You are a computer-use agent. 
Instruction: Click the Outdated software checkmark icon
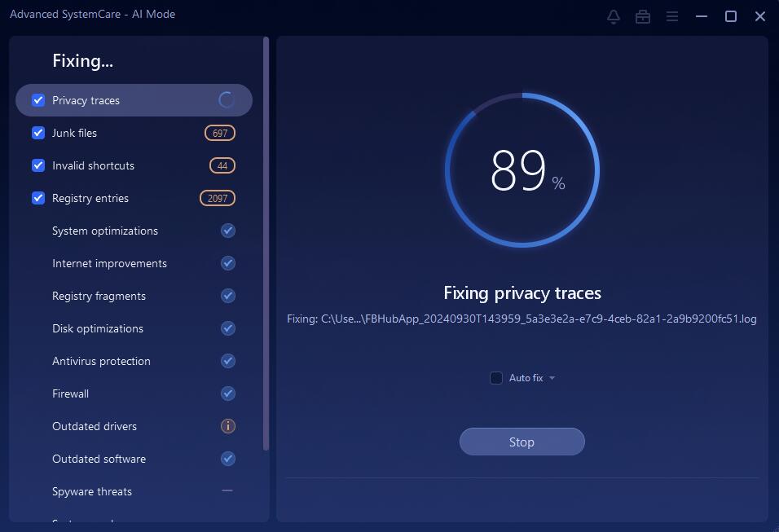coord(228,459)
